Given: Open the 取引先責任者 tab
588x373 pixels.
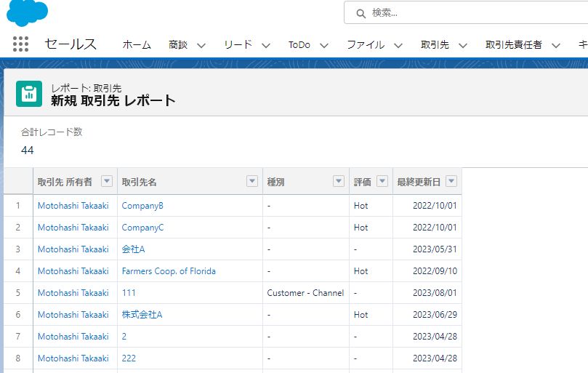Looking at the screenshot, I should 513,45.
